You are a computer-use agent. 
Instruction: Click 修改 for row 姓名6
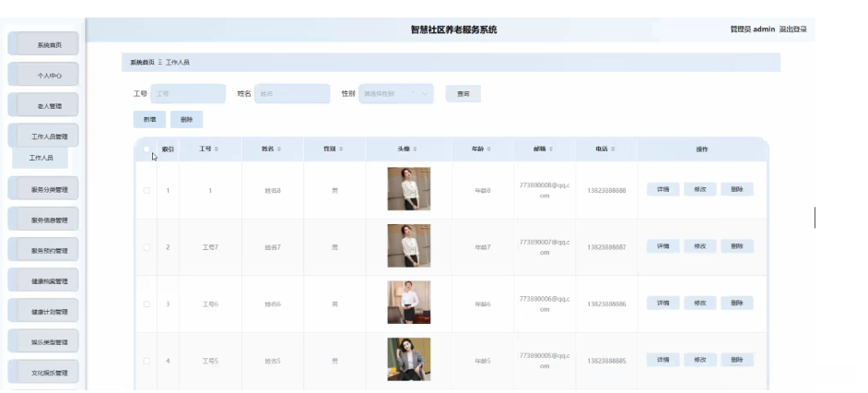pyautogui.click(x=699, y=303)
